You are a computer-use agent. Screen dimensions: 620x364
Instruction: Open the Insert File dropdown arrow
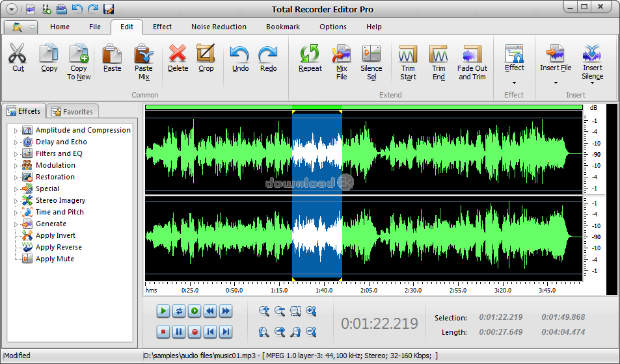[556, 83]
